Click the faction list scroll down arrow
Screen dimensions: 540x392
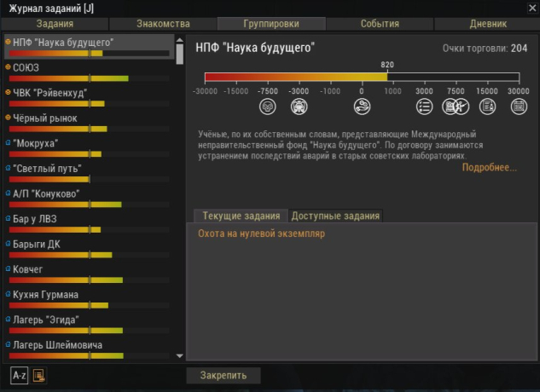pyautogui.click(x=179, y=355)
